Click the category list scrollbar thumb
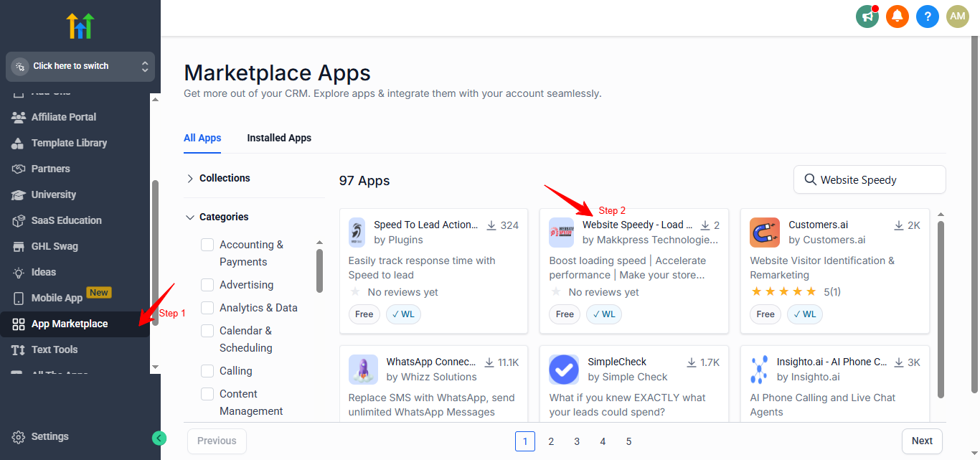This screenshot has height=460, width=980. [320, 271]
